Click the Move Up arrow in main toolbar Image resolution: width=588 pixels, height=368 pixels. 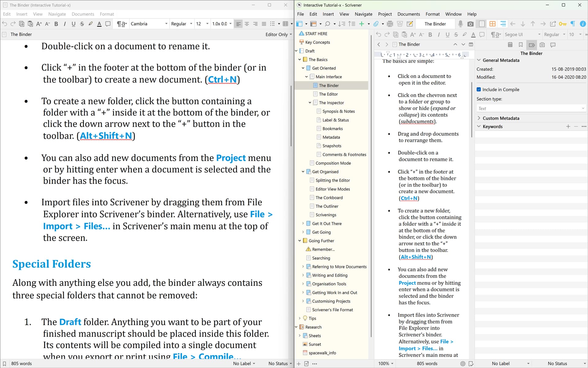(533, 24)
